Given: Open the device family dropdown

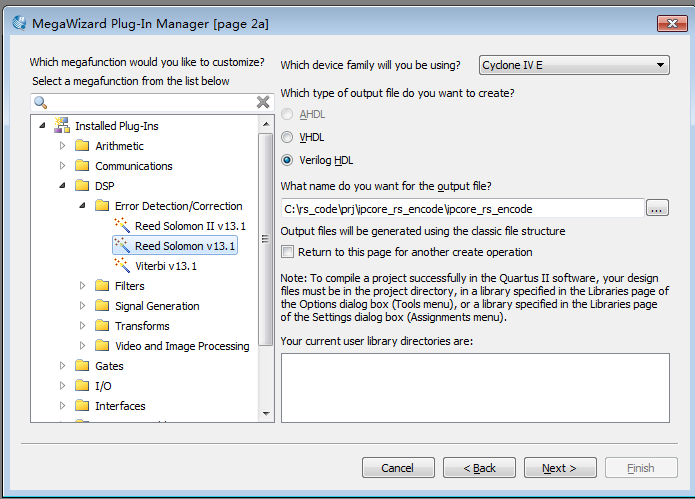Looking at the screenshot, I should coord(574,65).
